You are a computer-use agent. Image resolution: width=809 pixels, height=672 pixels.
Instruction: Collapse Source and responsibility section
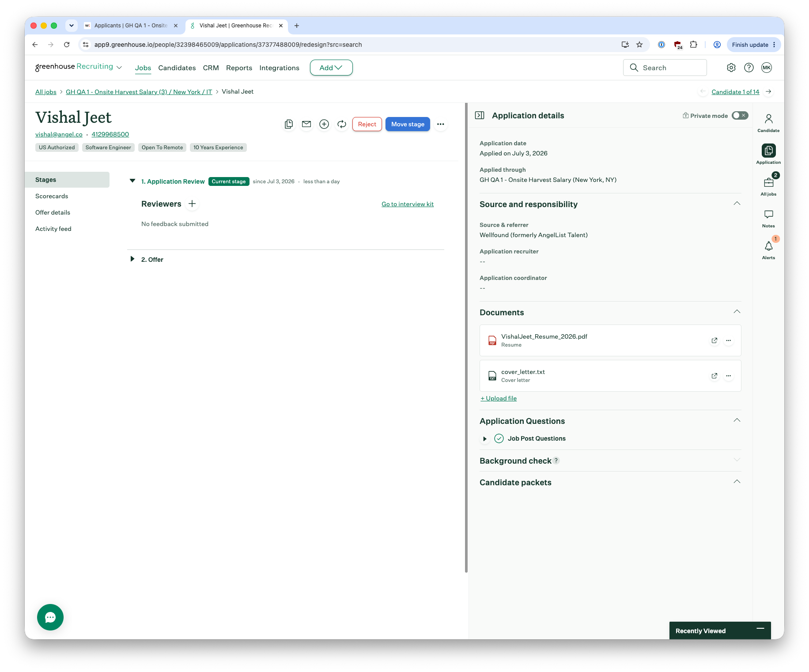point(737,204)
